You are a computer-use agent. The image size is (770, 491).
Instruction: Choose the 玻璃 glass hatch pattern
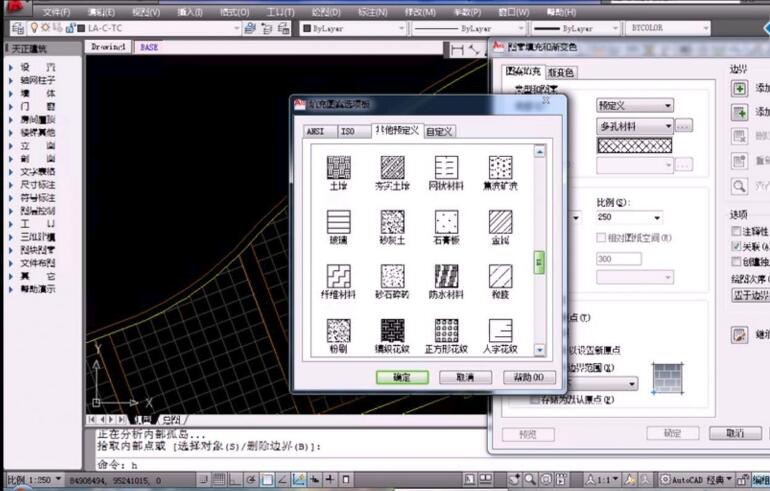coord(338,222)
